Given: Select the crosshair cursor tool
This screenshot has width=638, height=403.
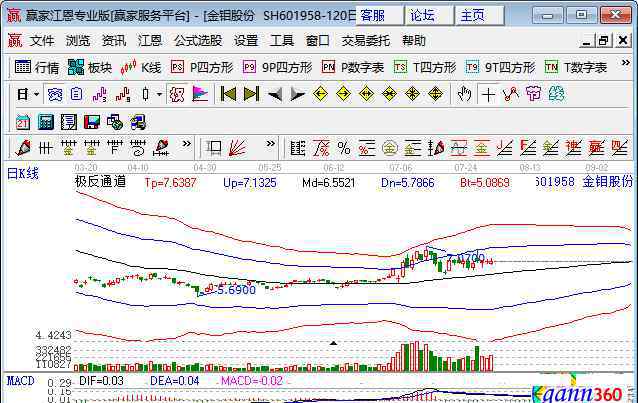Looking at the screenshot, I should (x=487, y=95).
